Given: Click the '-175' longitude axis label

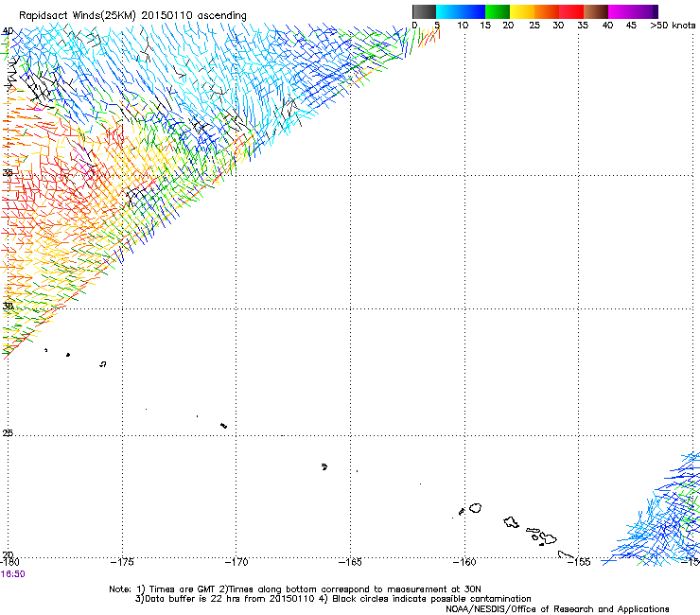Looking at the screenshot, I should tap(121, 562).
